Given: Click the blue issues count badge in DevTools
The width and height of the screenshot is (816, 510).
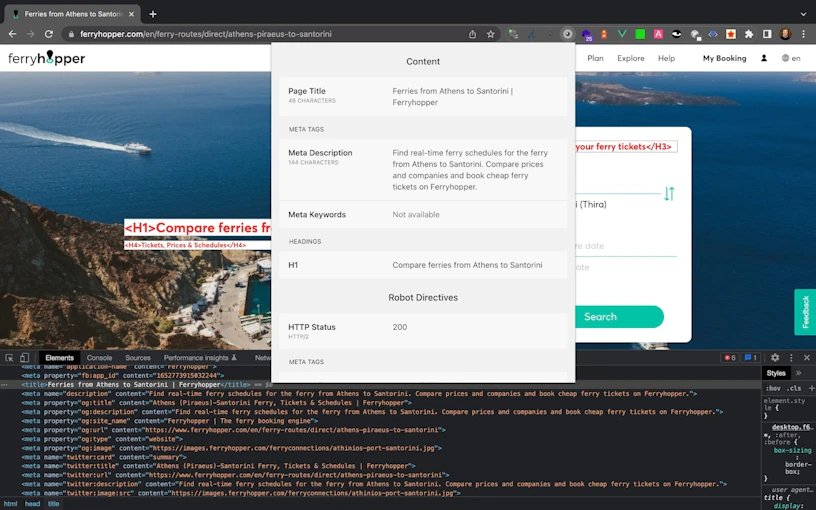Looking at the screenshot, I should tap(750, 358).
